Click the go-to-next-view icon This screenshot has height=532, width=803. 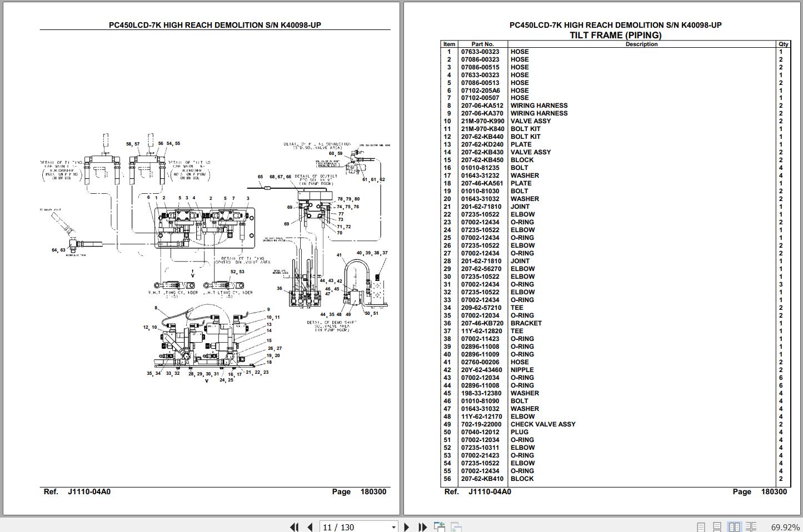click(456, 527)
